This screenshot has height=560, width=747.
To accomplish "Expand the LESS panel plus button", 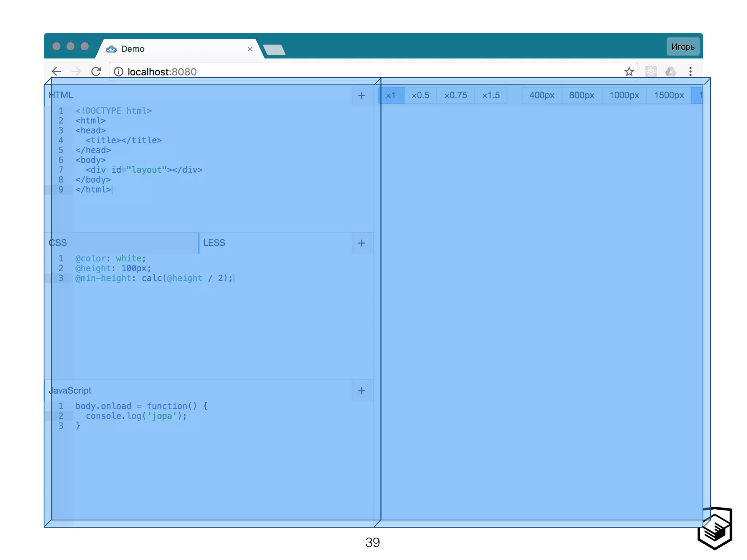I will click(x=361, y=243).
